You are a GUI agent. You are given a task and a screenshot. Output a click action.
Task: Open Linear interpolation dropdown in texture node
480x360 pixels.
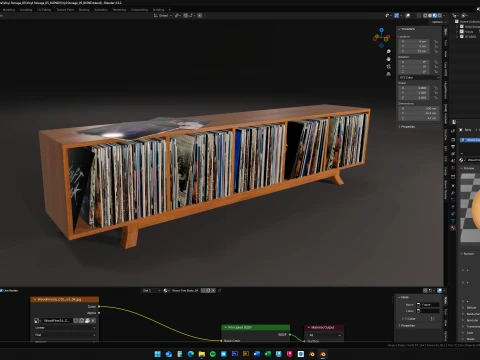(x=65, y=327)
